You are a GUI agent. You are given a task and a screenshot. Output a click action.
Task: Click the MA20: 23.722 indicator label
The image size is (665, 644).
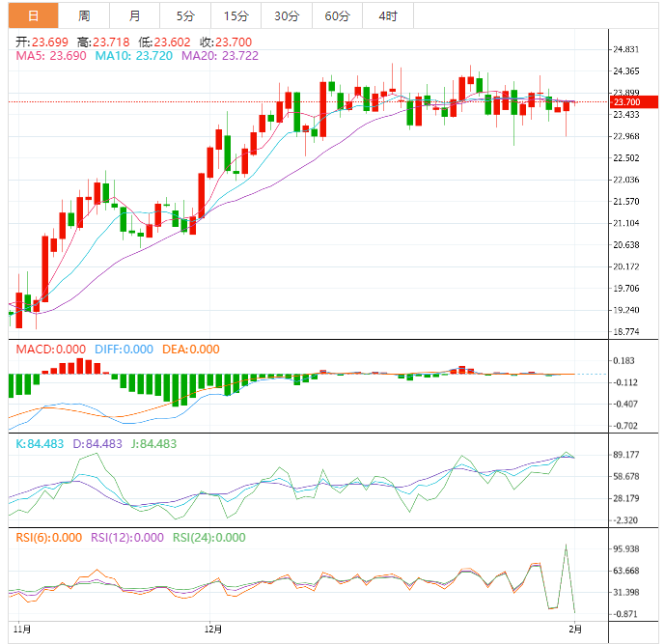click(x=220, y=56)
